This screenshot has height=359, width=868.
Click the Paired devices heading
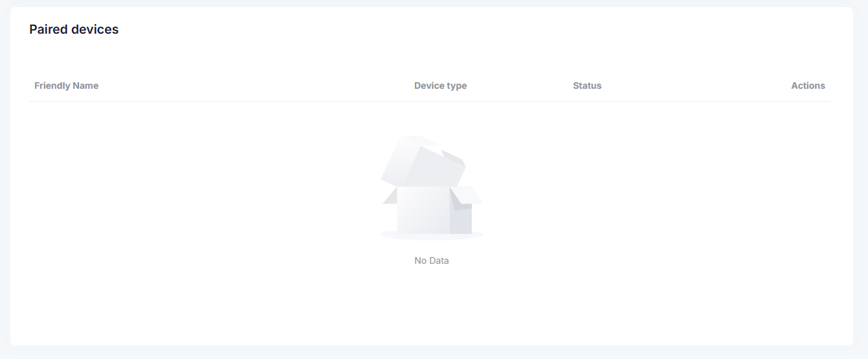(x=74, y=29)
